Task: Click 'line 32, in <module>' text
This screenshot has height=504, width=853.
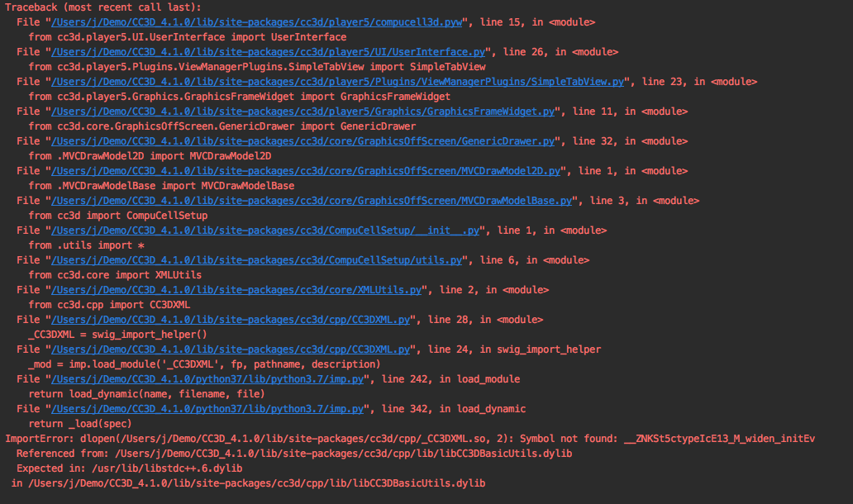Action: [x=630, y=141]
